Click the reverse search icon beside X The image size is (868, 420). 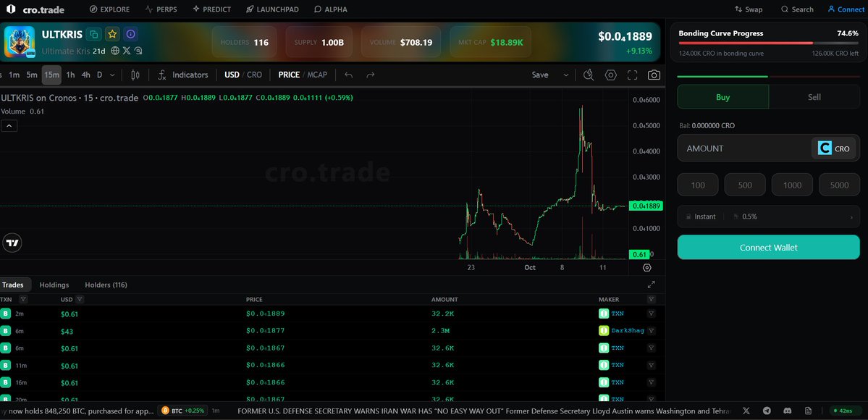click(x=138, y=51)
